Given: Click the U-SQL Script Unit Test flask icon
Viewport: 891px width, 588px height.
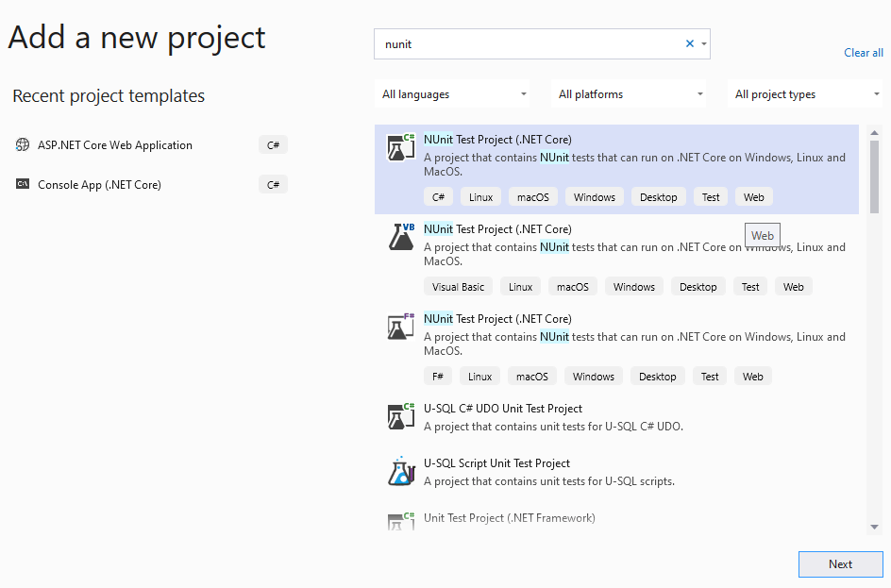Looking at the screenshot, I should pyautogui.click(x=401, y=472).
